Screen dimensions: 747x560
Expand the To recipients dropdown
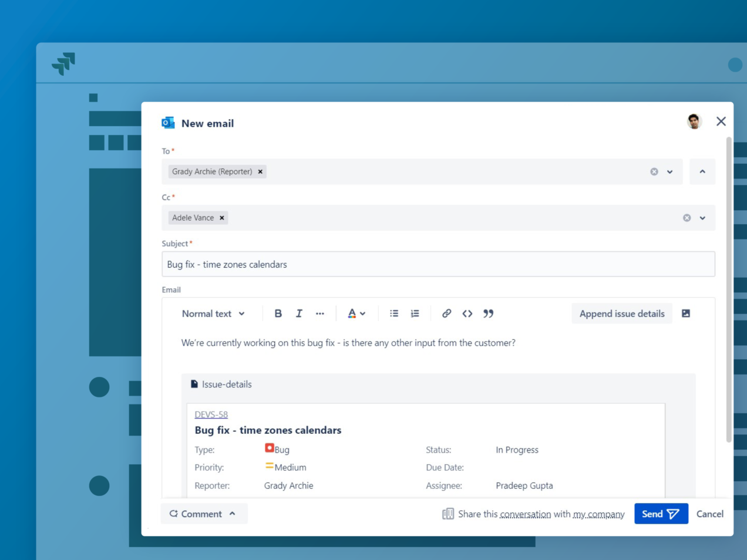click(669, 171)
